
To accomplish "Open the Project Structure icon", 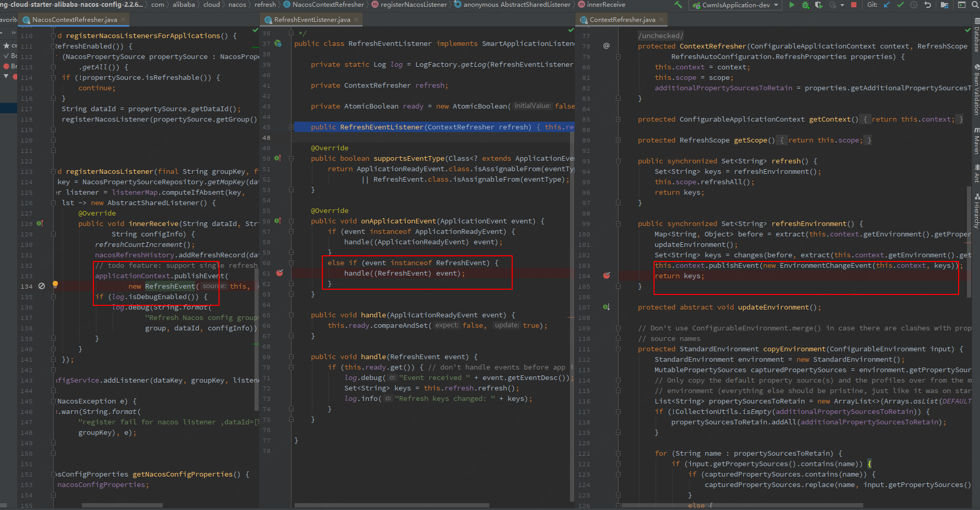I will [x=945, y=5].
